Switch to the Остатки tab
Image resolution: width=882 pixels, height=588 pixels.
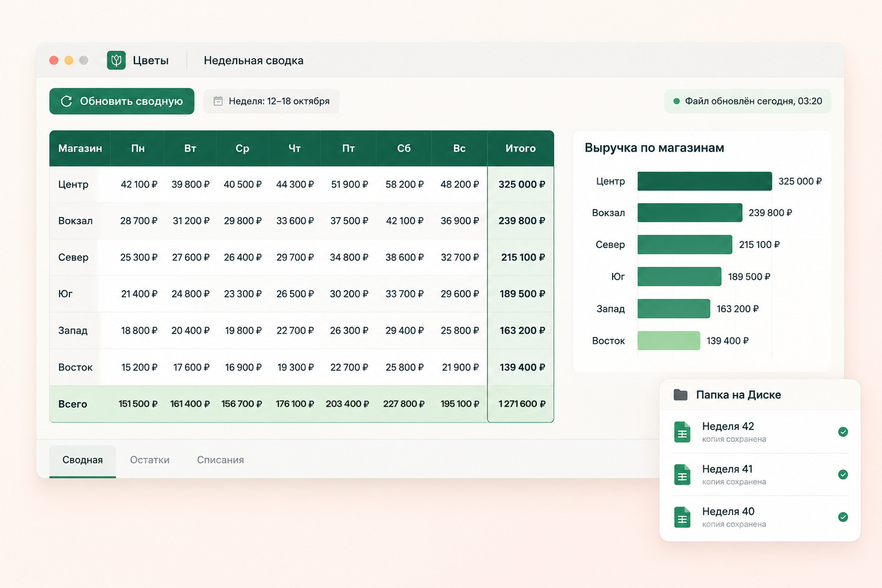tap(150, 460)
